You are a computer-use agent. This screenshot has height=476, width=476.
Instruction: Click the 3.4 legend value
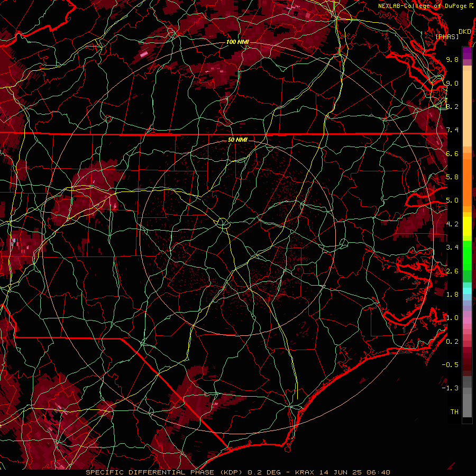[452, 248]
